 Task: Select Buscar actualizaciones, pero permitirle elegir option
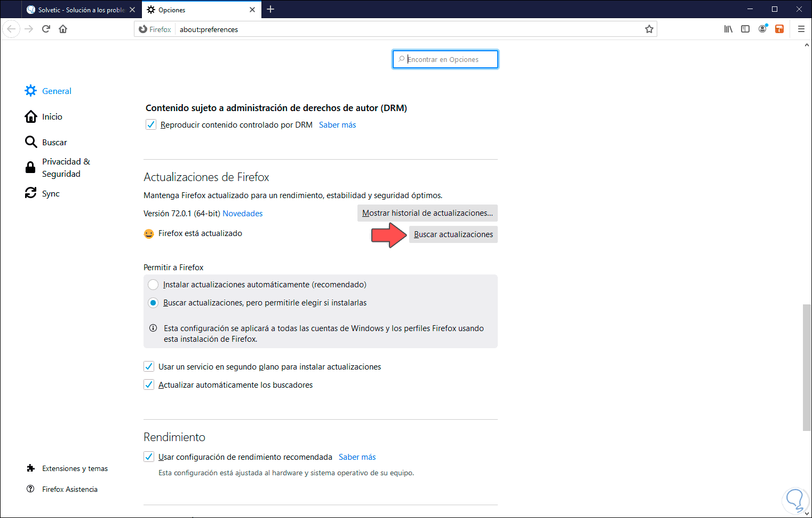pos(153,303)
